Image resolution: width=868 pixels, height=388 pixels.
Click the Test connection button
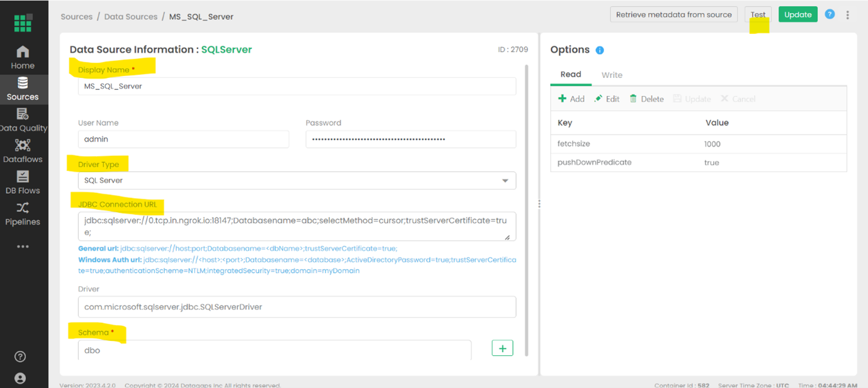click(x=758, y=14)
